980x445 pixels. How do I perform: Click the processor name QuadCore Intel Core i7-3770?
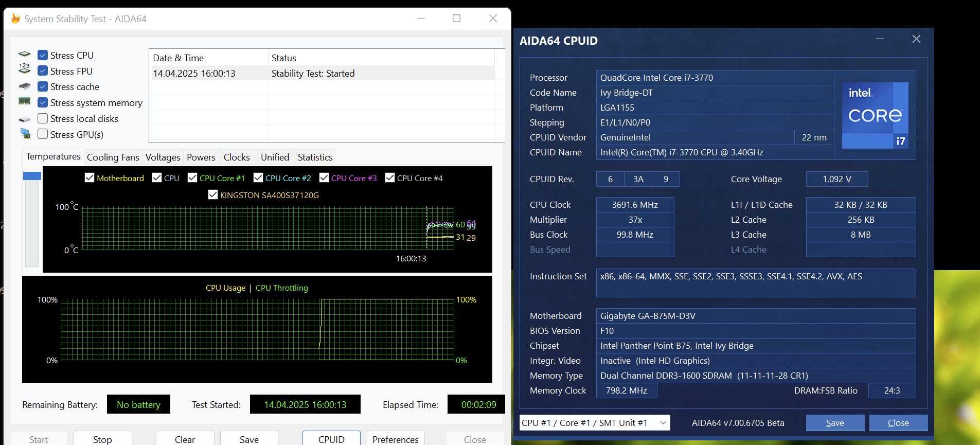click(x=715, y=78)
